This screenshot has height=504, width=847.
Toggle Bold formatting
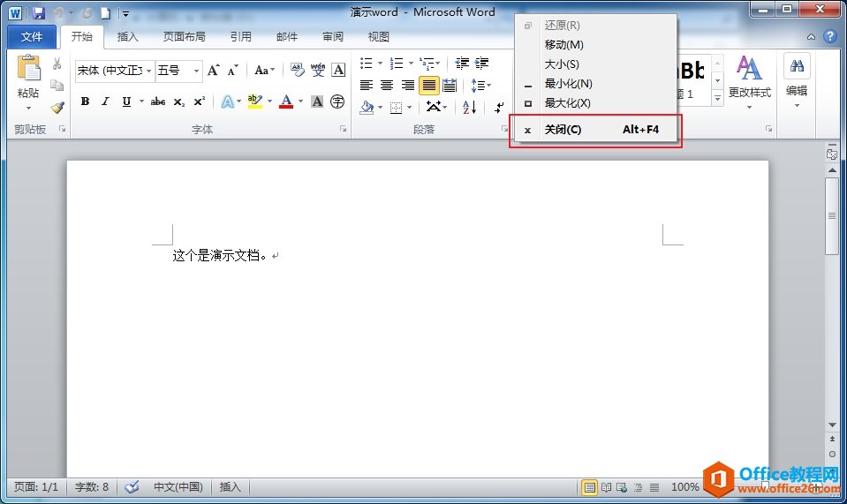click(85, 102)
